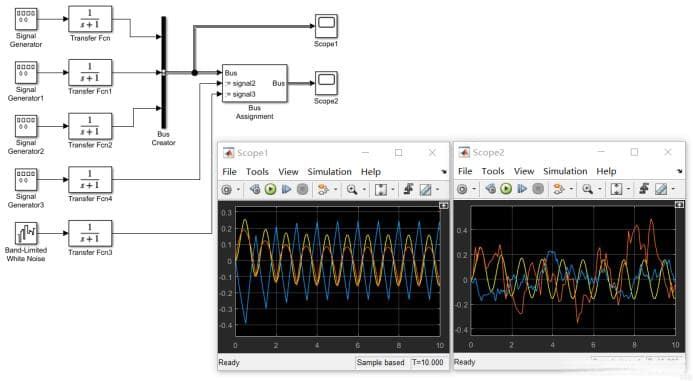Click Step Back icon in Scope1 window
Viewport: 693px width, 381px height.
pos(255,190)
